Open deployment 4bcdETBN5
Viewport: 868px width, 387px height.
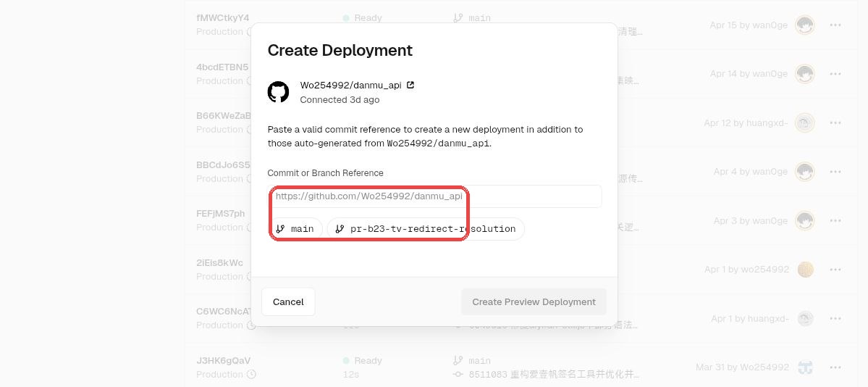pos(222,67)
